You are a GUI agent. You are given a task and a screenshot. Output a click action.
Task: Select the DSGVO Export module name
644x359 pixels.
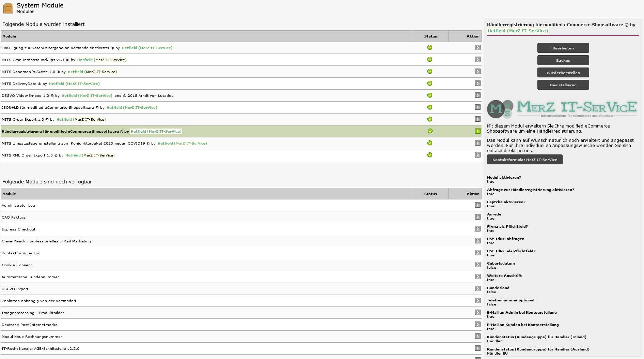[x=15, y=289]
